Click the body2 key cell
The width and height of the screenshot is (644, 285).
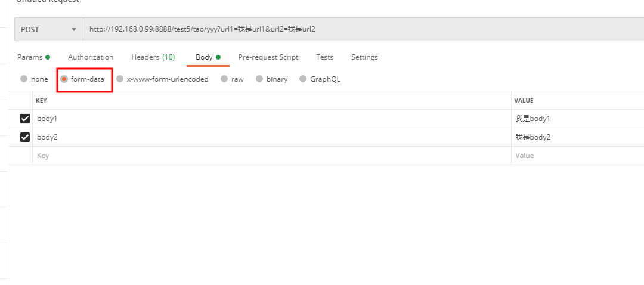pos(272,137)
